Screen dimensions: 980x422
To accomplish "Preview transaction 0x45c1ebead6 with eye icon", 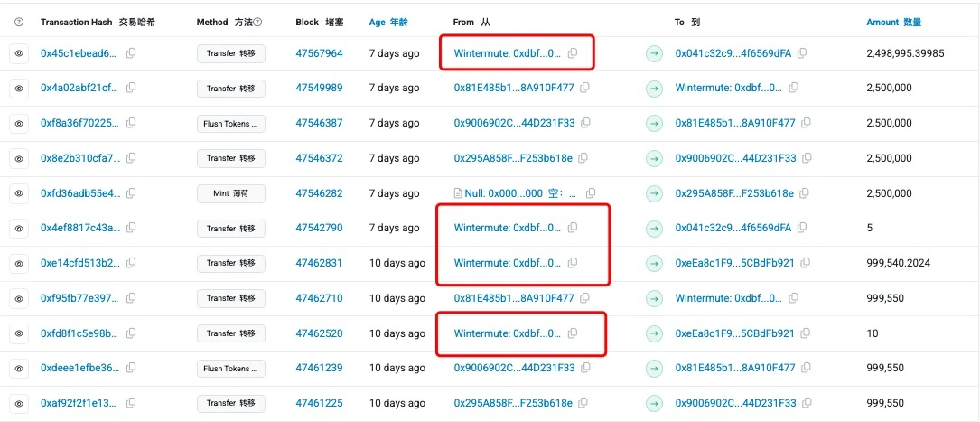I will click(x=19, y=53).
